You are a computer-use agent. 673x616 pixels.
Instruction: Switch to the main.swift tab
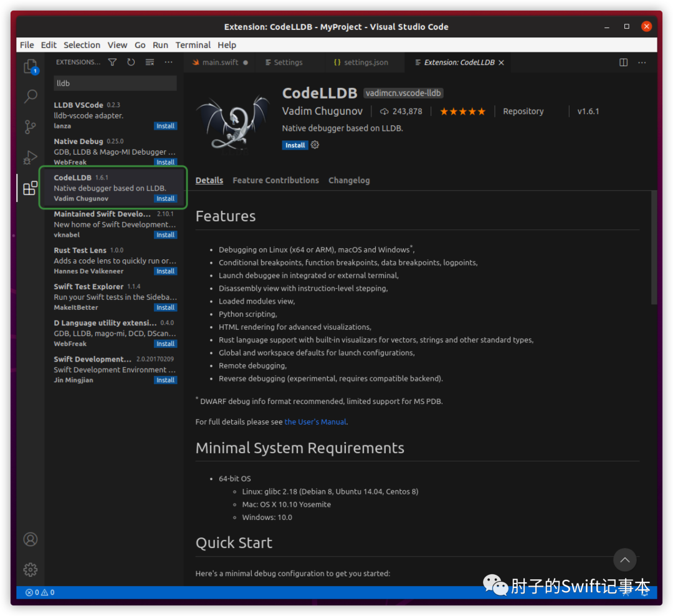[220, 63]
